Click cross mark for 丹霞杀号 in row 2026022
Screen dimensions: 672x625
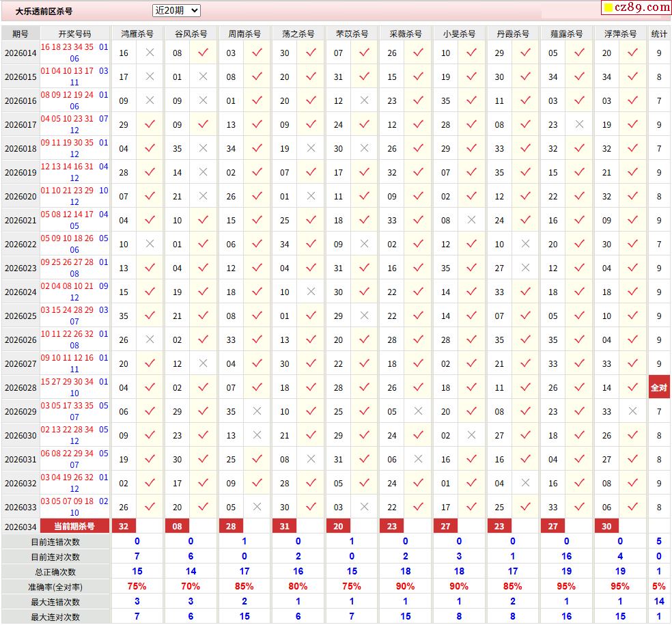point(525,244)
